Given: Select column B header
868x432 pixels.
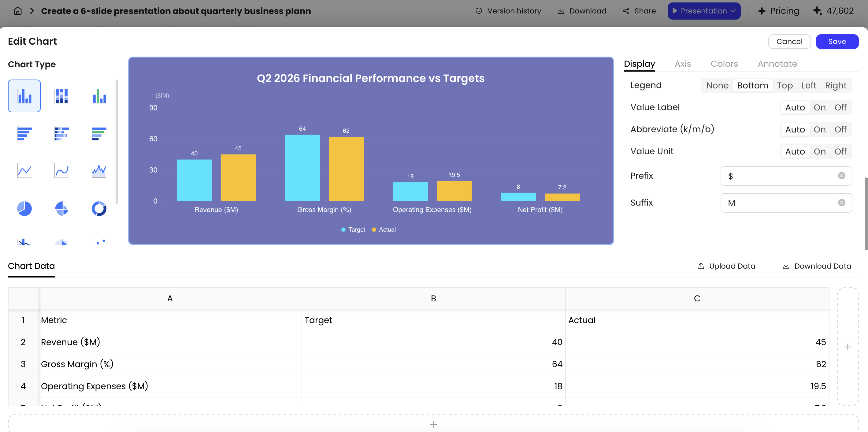Looking at the screenshot, I should point(433,298).
